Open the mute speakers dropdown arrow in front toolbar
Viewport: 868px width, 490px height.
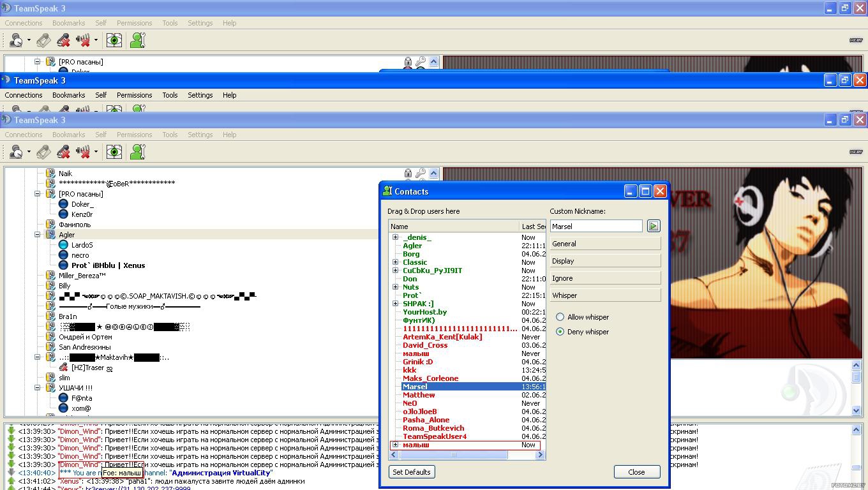click(x=96, y=152)
